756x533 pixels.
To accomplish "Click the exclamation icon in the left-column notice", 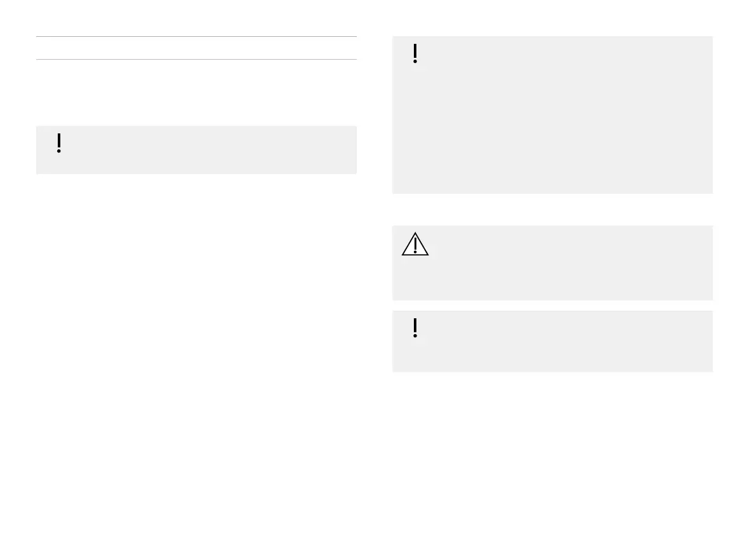I will coord(59,144).
